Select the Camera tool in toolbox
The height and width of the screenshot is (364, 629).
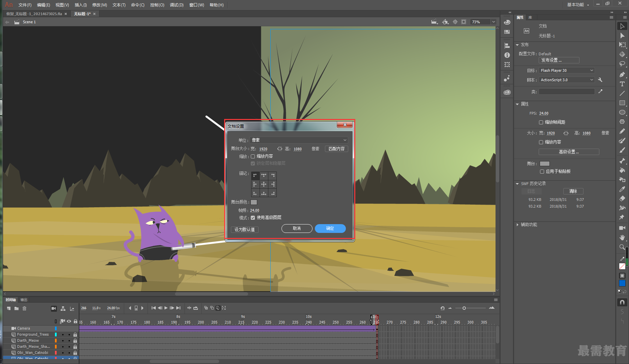[x=622, y=228]
